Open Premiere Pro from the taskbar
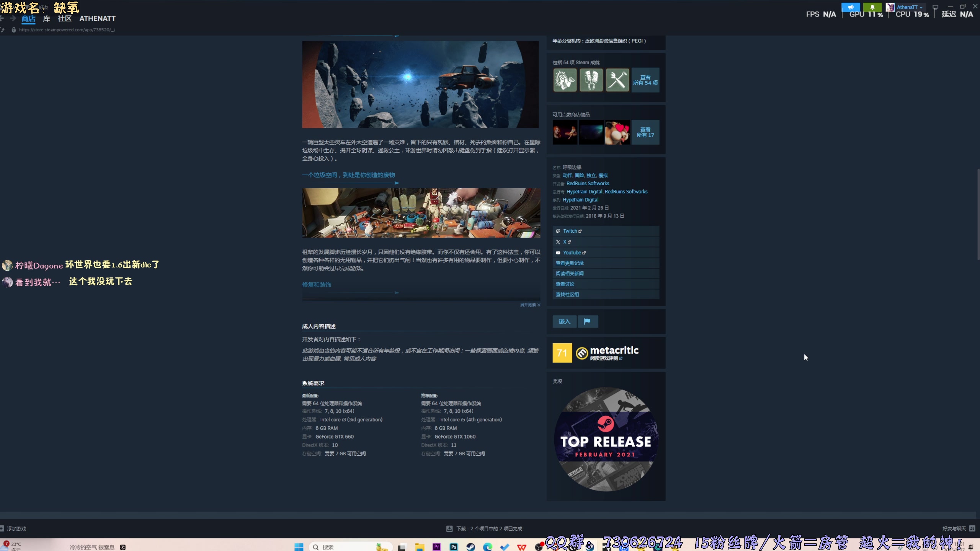This screenshot has width=980, height=551. click(x=436, y=547)
